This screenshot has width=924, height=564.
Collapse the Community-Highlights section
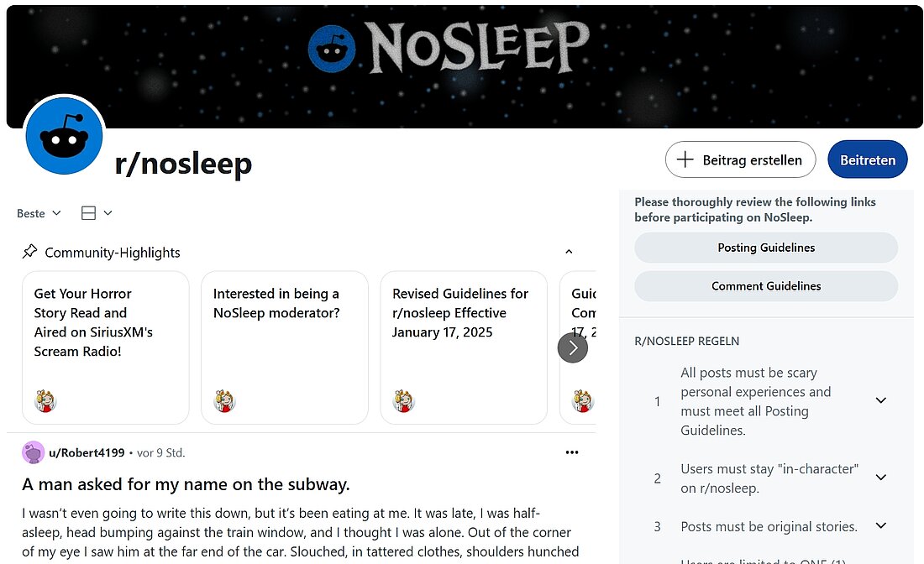[569, 251]
